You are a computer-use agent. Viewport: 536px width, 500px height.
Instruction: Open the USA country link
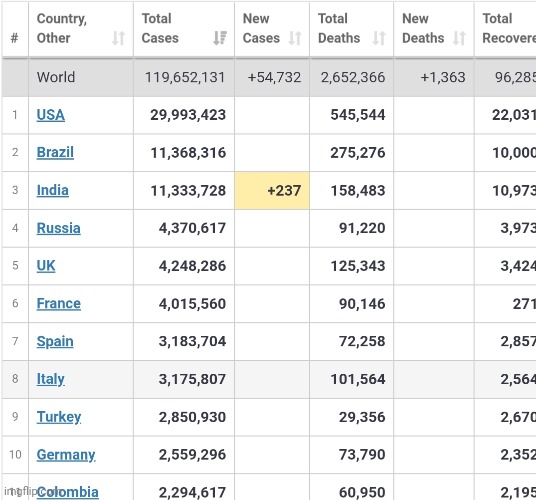coord(51,115)
